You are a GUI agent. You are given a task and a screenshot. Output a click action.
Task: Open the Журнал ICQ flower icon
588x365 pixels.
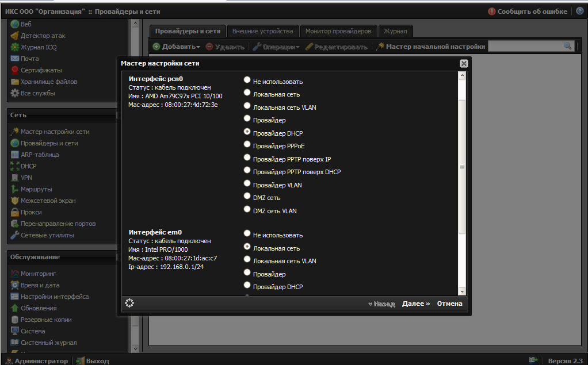[x=14, y=47]
